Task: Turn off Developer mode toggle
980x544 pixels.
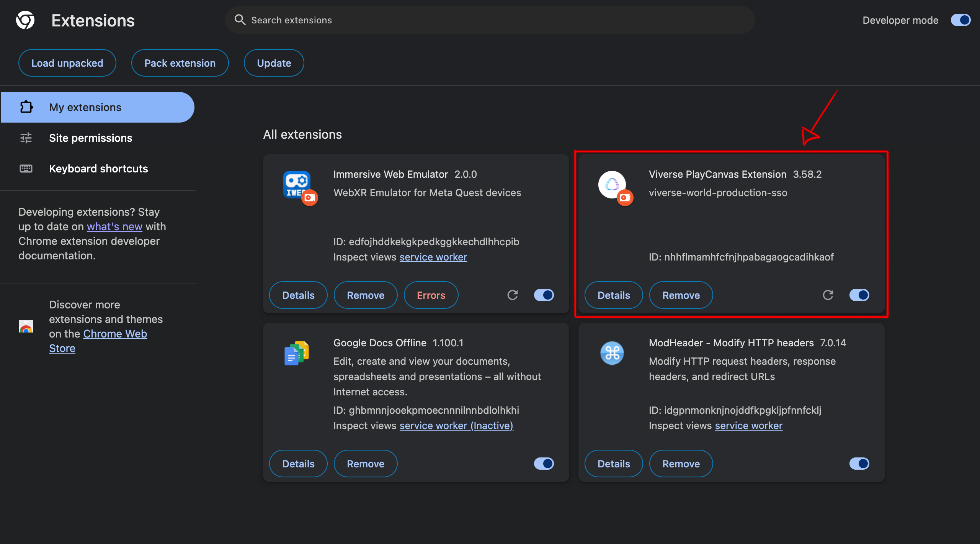Action: pyautogui.click(x=960, y=20)
